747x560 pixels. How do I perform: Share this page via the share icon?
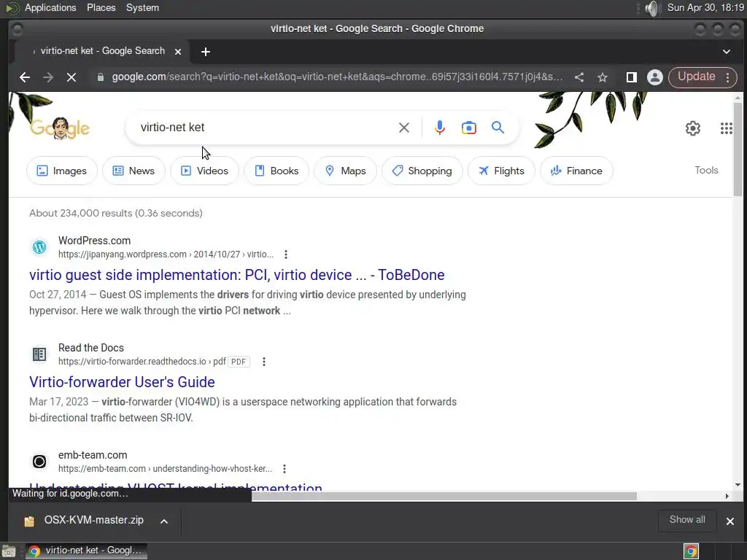(579, 77)
